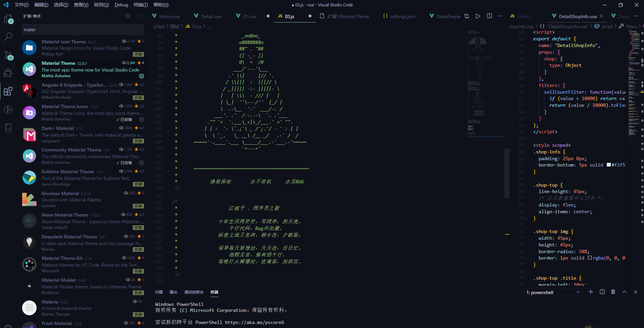This screenshot has height=328, width=644.
Task: Maximize the panel with up chevron
Action: [x=625, y=292]
